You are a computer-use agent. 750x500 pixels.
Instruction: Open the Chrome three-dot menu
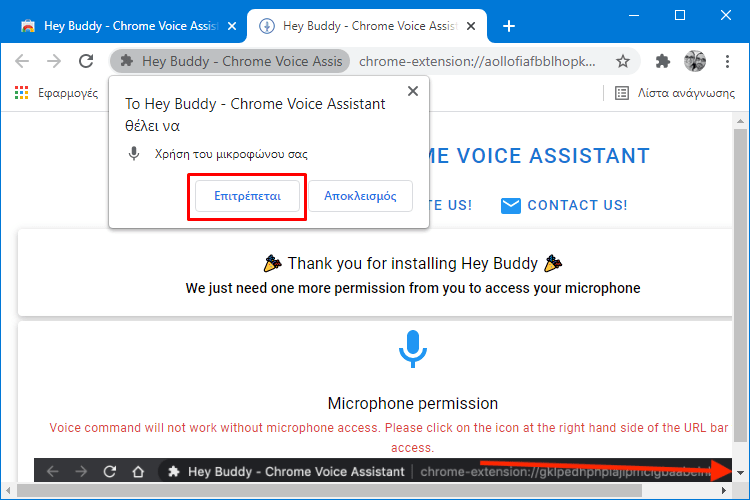pyautogui.click(x=727, y=61)
